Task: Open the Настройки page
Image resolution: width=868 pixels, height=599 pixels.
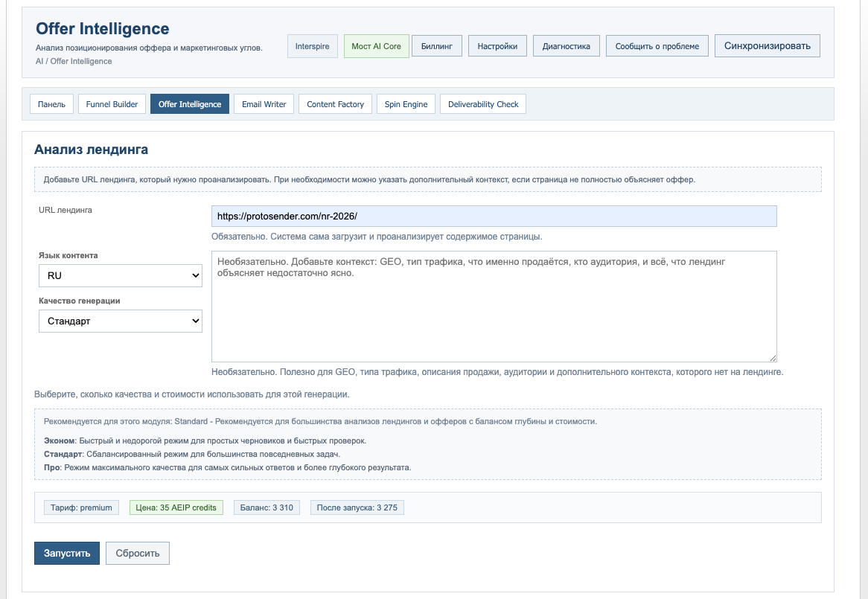Action: pos(496,45)
